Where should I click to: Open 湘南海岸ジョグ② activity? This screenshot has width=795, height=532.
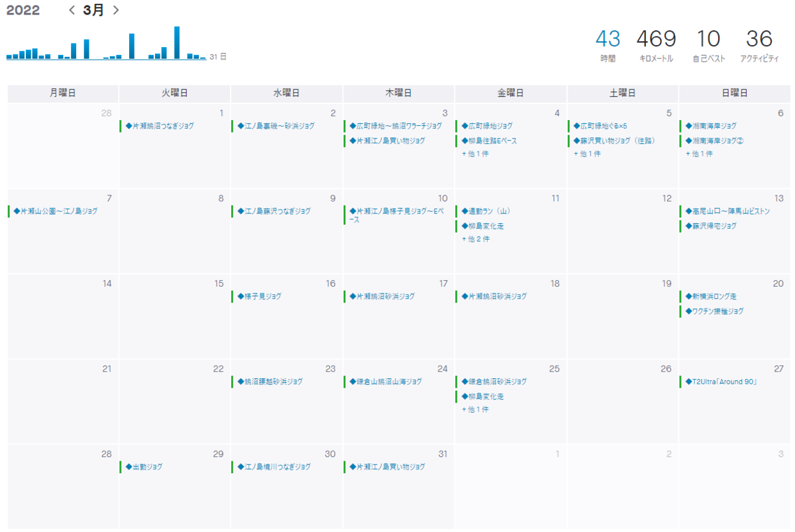tap(714, 141)
